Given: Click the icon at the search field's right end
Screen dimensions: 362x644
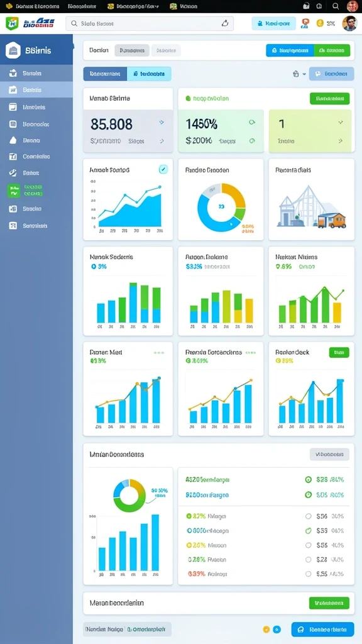Looking at the screenshot, I should 224,23.
